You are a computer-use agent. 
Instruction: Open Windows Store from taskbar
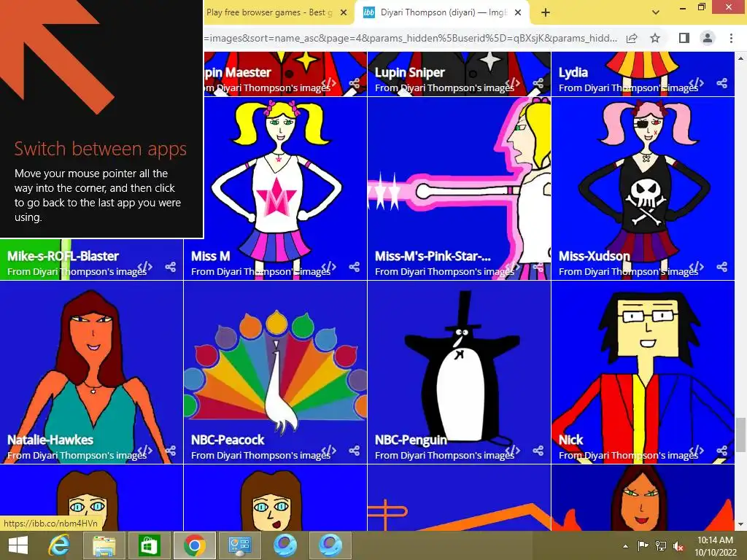click(149, 545)
